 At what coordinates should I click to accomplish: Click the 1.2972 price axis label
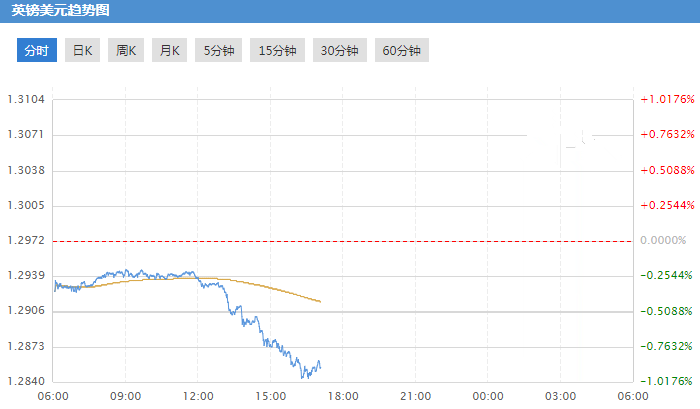click(x=26, y=241)
